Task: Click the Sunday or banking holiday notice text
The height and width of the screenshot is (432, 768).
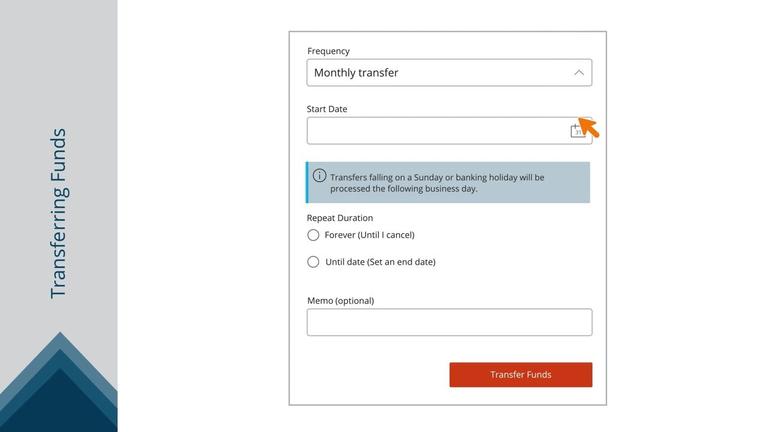Action: [437, 183]
